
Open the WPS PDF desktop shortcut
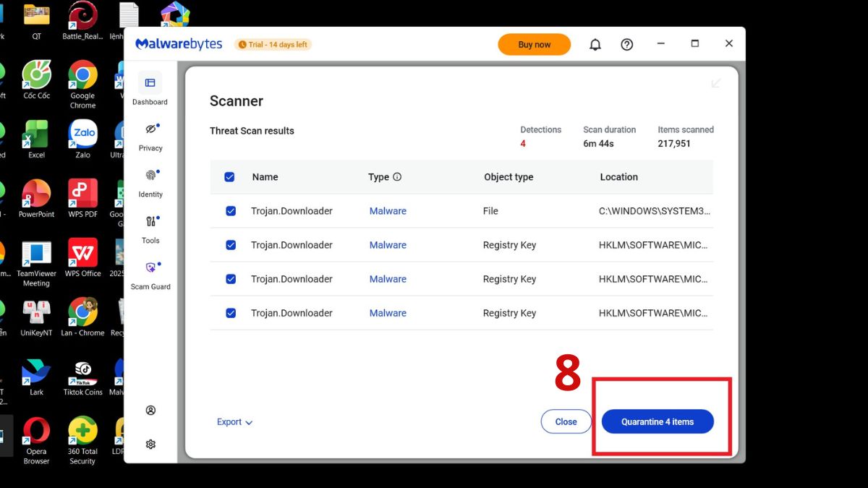[x=82, y=199]
